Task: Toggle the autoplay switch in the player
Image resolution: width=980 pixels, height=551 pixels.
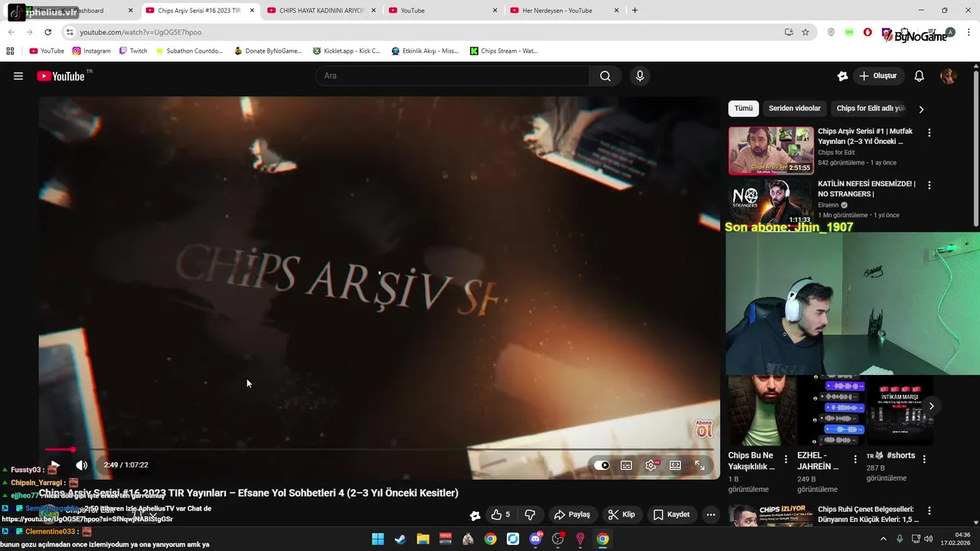Action: point(602,465)
